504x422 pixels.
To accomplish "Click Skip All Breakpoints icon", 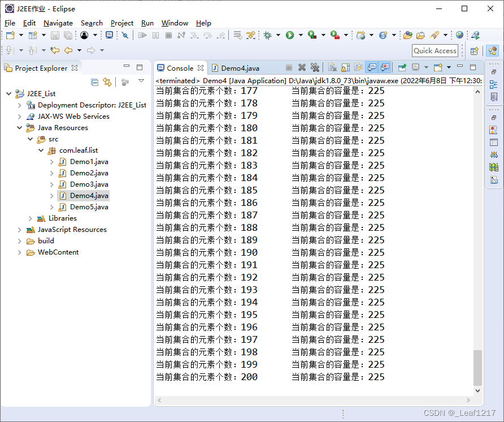I will pos(125,35).
